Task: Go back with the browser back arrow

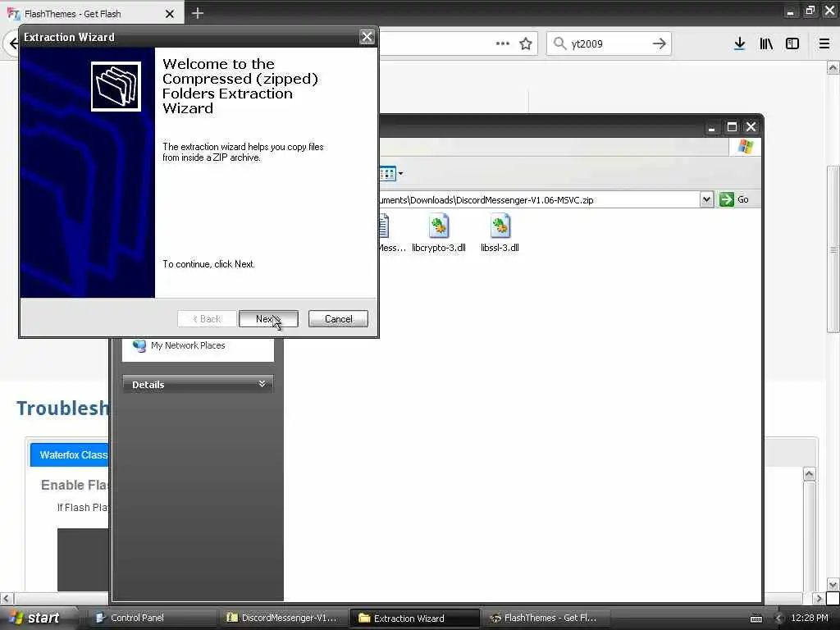Action: click(13, 43)
